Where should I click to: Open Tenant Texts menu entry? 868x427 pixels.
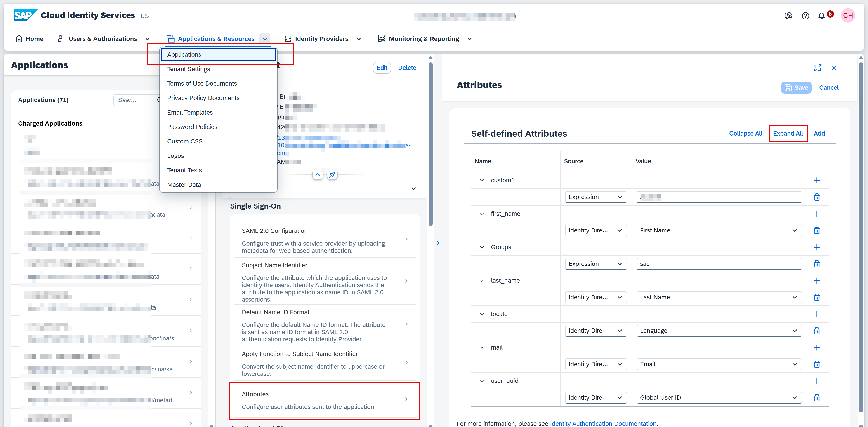(x=218, y=170)
